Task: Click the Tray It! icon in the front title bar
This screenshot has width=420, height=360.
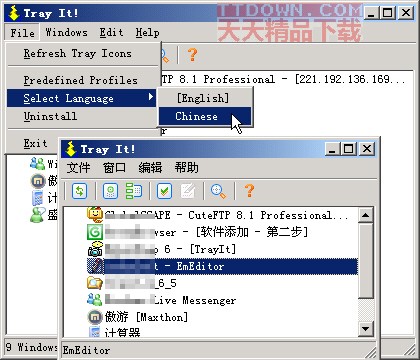Action: (70, 149)
